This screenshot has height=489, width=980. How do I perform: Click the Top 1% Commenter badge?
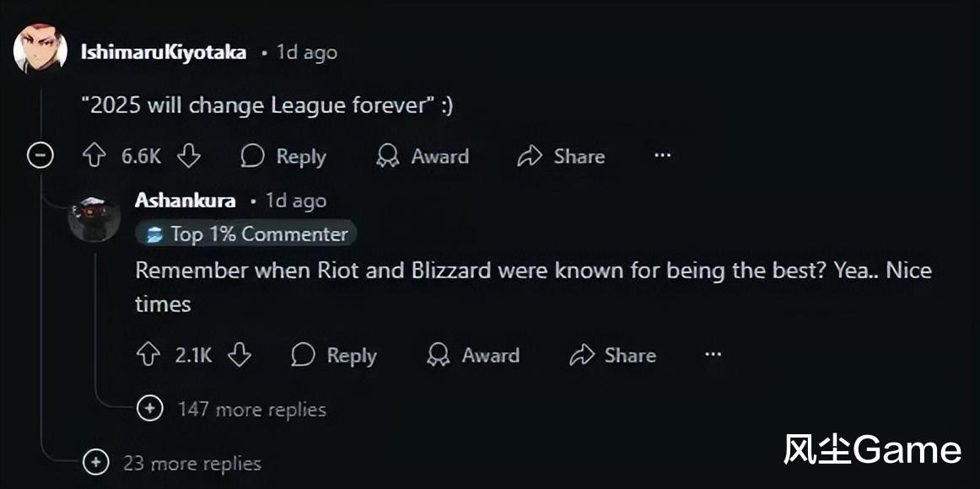[x=246, y=234]
